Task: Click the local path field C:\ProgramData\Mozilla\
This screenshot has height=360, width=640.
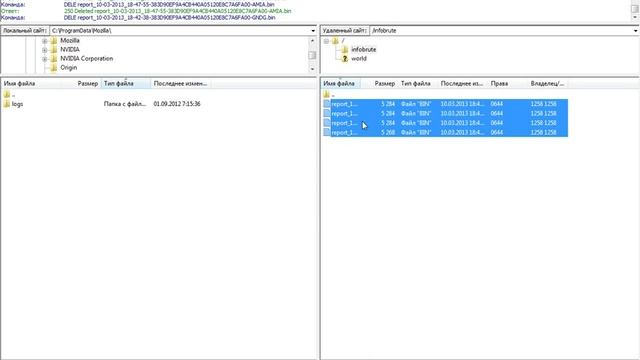Action: pyautogui.click(x=180, y=31)
